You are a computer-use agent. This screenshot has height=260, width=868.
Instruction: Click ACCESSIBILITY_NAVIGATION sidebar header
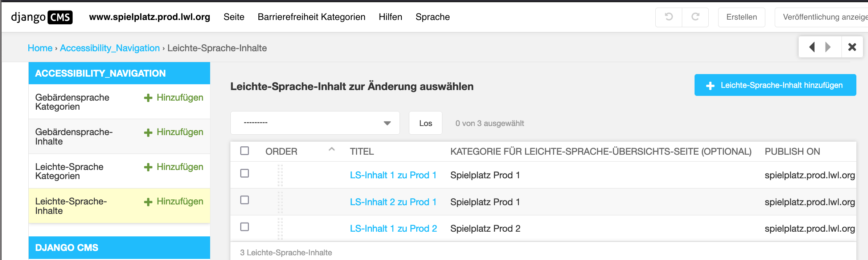(x=119, y=73)
